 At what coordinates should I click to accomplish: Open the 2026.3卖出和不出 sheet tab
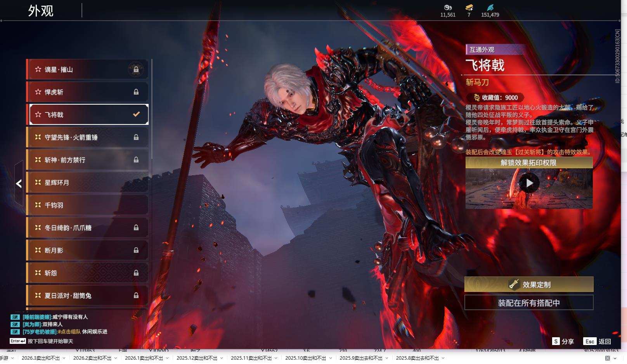click(41, 358)
